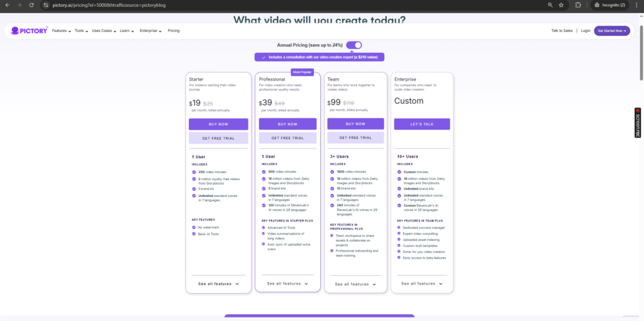Click the screenrec recorder side tab

(638, 123)
